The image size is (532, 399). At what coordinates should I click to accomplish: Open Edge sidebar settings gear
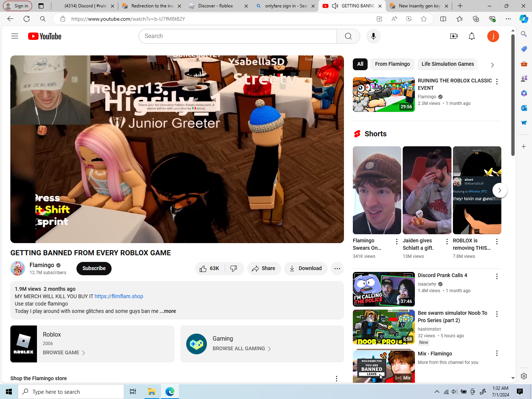[524, 376]
